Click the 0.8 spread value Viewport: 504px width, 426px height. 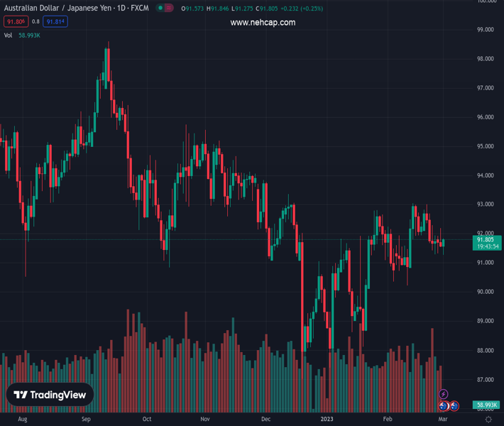point(35,22)
